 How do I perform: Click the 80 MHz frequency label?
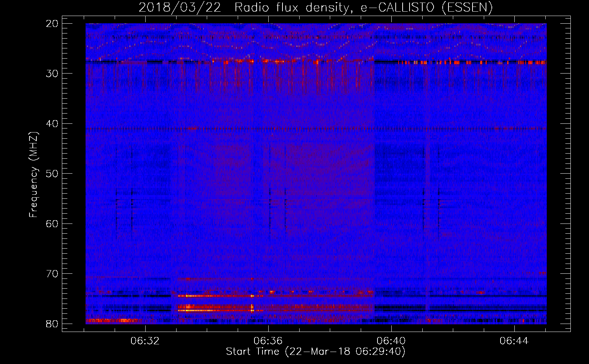(x=52, y=324)
